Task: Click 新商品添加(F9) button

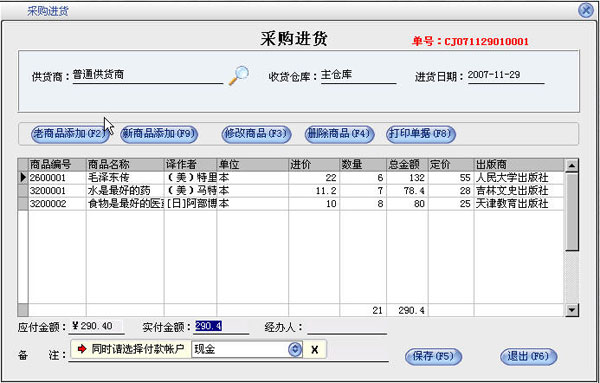Action: pyautogui.click(x=159, y=134)
